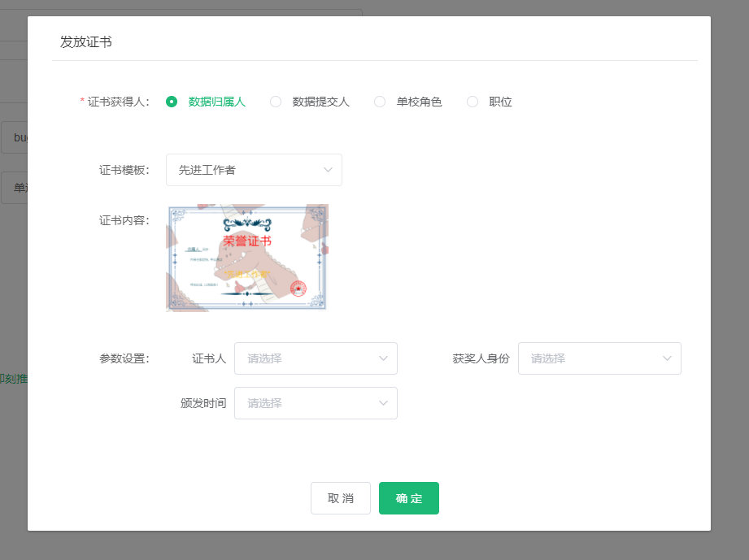The height and width of the screenshot is (560, 749).
Task: Click the 发放证书 dialog title
Action: coord(86,42)
